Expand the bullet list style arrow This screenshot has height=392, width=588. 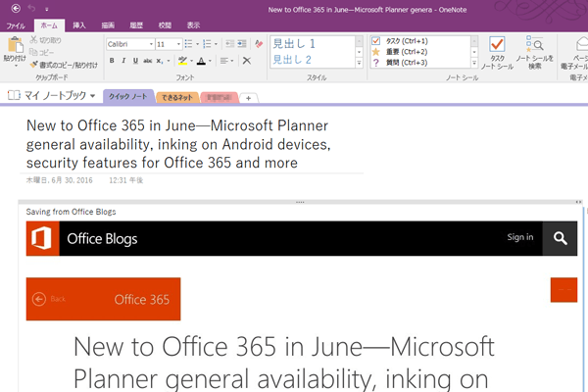coord(198,44)
